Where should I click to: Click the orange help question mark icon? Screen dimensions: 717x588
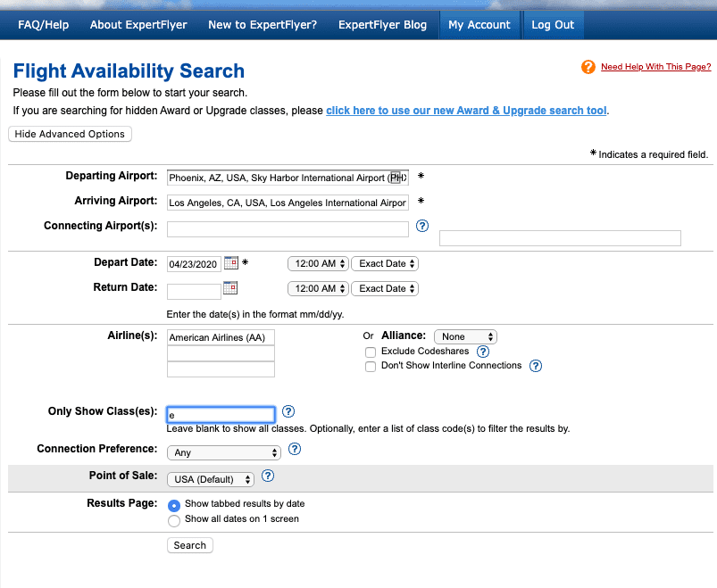click(588, 67)
